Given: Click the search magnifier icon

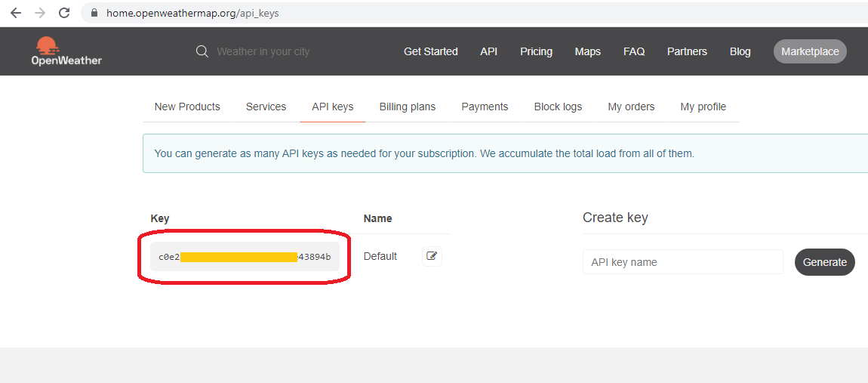Looking at the screenshot, I should (x=202, y=51).
